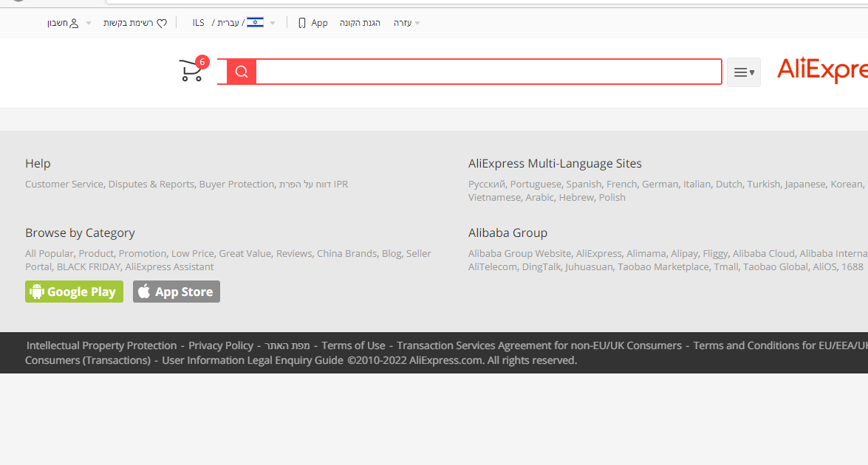Select Spanish language site
This screenshot has height=465, width=868.
tap(584, 184)
